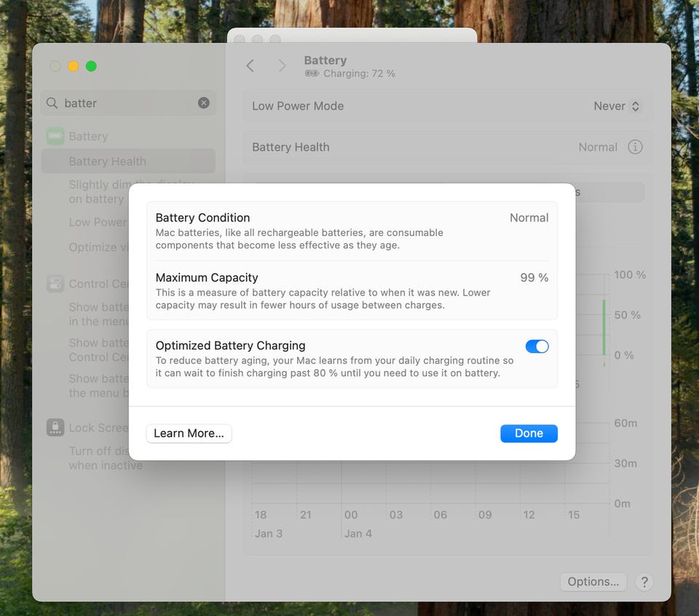The width and height of the screenshot is (699, 616).
Task: Click the Lock Screen sidebar icon
Action: pos(55,427)
